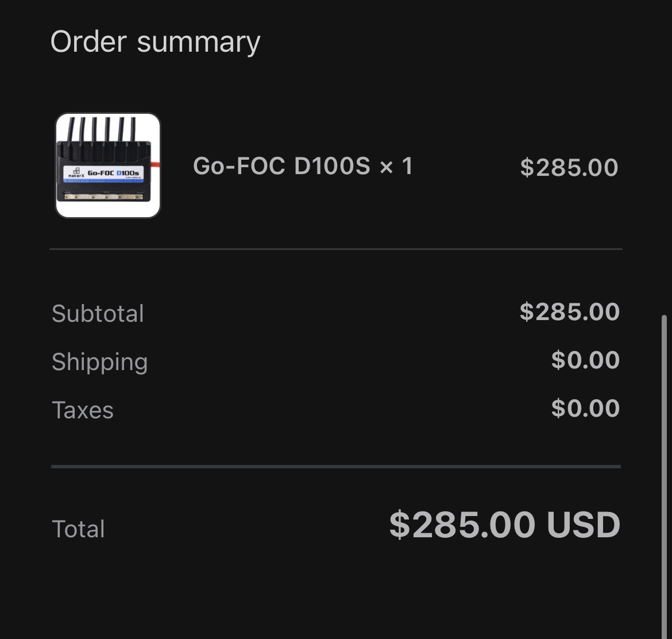Click the Taxes label

(x=83, y=410)
